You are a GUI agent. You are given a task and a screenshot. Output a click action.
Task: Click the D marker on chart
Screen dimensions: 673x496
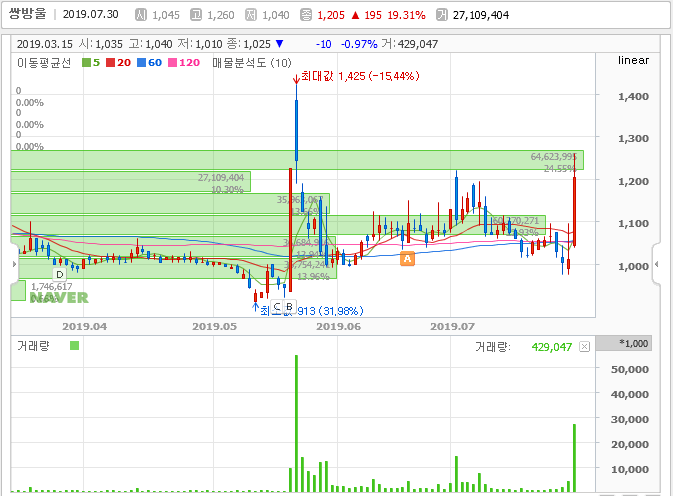(x=60, y=275)
